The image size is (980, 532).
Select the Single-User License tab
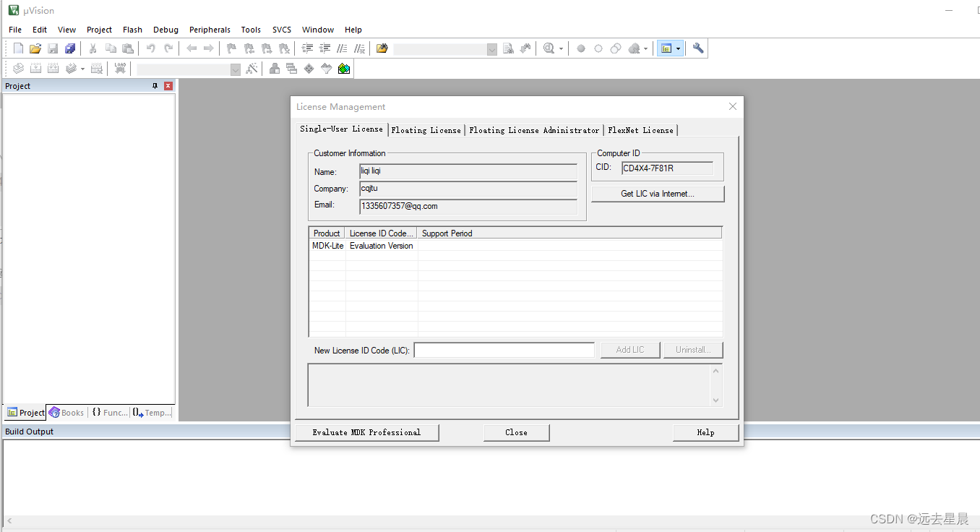click(342, 129)
